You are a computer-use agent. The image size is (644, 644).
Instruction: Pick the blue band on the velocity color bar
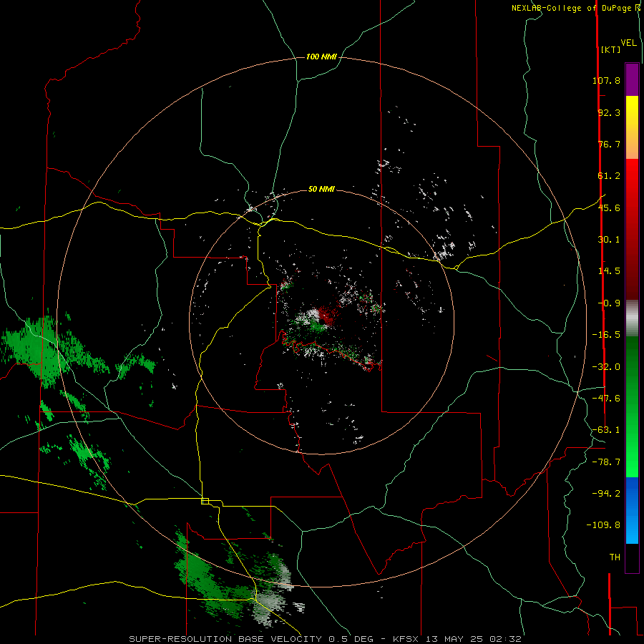pyautogui.click(x=632, y=510)
